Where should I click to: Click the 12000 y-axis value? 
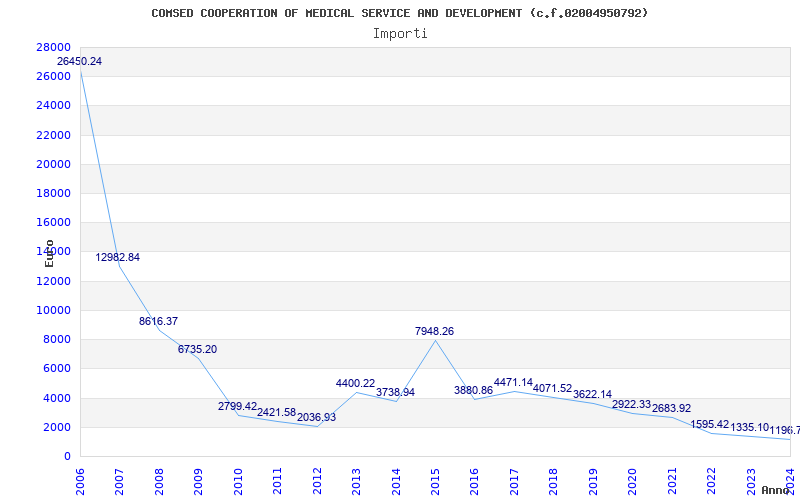click(53, 281)
